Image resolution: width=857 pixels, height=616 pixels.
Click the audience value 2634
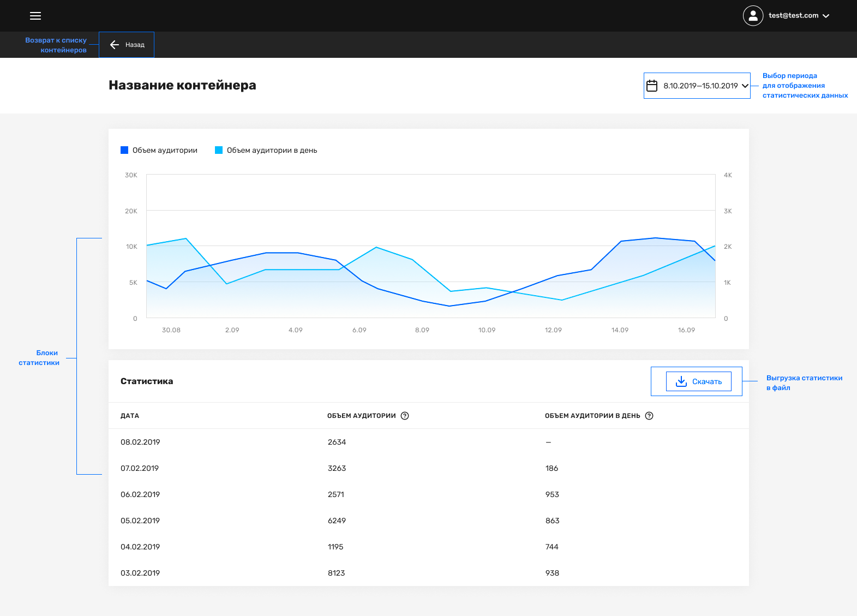click(337, 442)
